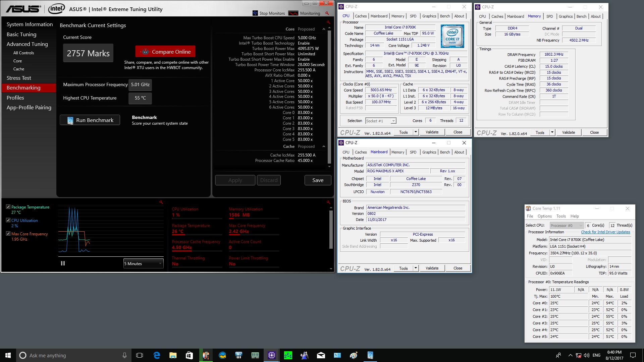Open the Help menu in Core Temp
The height and width of the screenshot is (362, 644).
(575, 216)
